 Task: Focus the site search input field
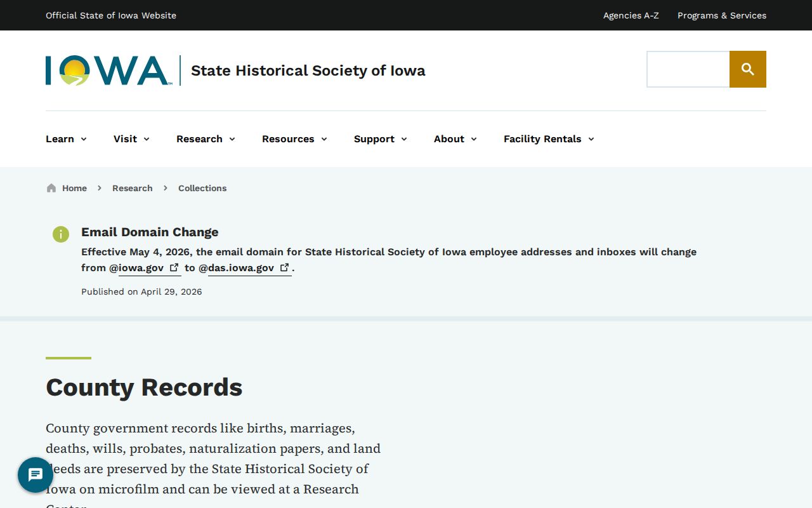688,69
